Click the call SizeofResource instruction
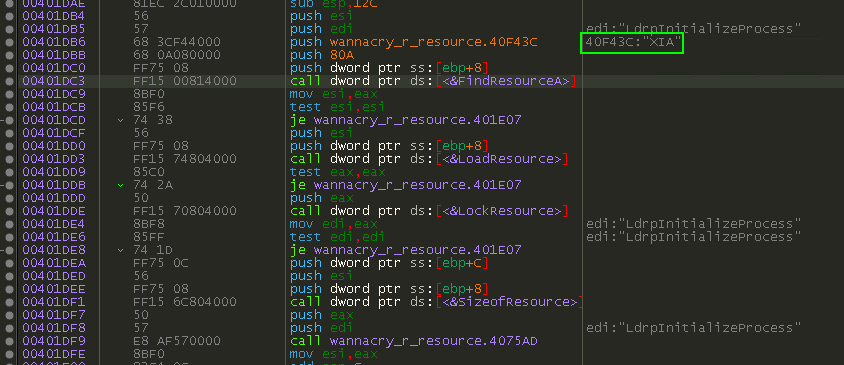 pyautogui.click(x=437, y=302)
